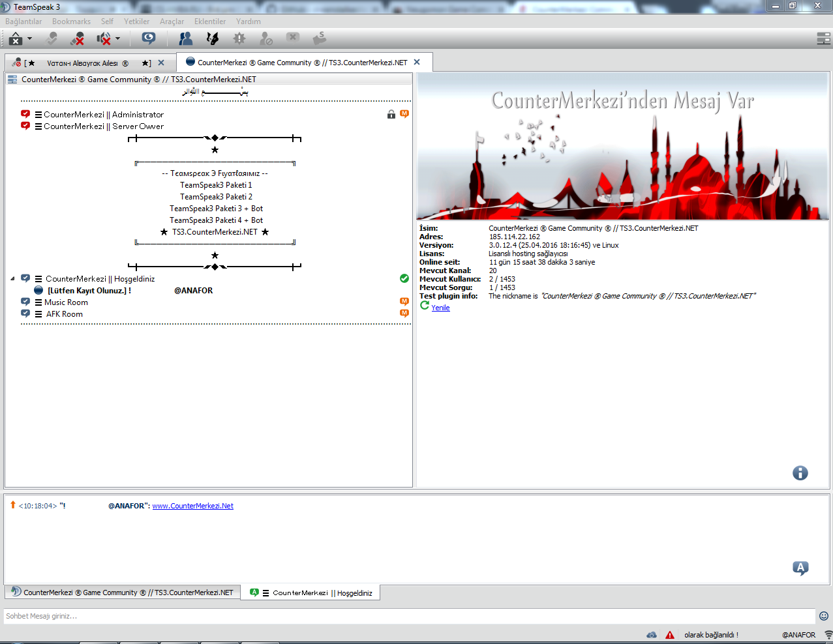The image size is (833, 644).
Task: Click the red warning triangle status icon
Action: point(670,635)
